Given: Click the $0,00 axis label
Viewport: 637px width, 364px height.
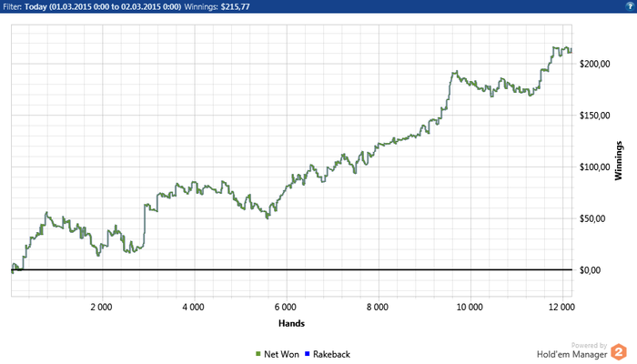Looking at the screenshot, I should pos(590,270).
